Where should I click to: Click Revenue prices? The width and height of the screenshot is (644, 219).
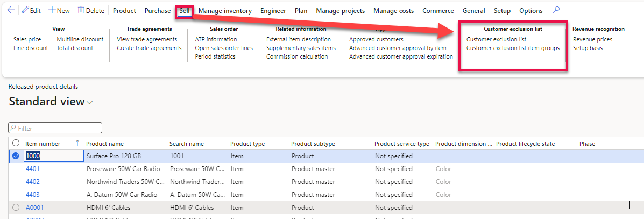(x=593, y=39)
